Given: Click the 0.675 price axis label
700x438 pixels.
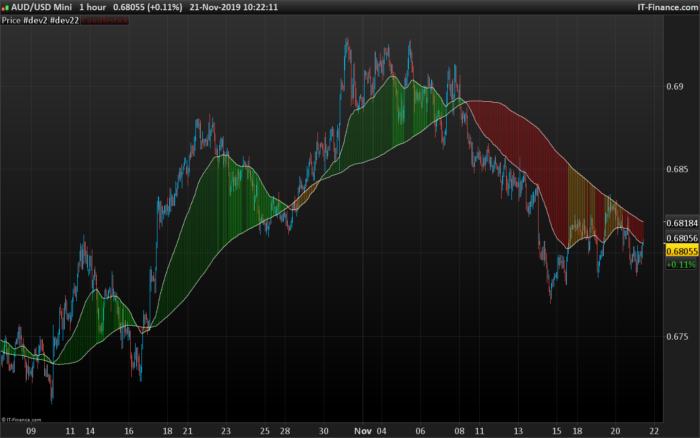Looking at the screenshot, I should click(x=677, y=337).
